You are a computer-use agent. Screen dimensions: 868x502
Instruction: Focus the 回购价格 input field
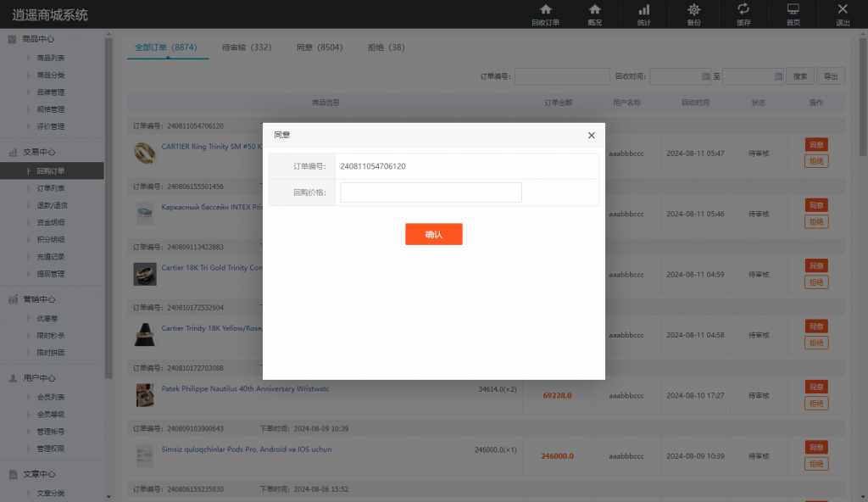point(431,192)
